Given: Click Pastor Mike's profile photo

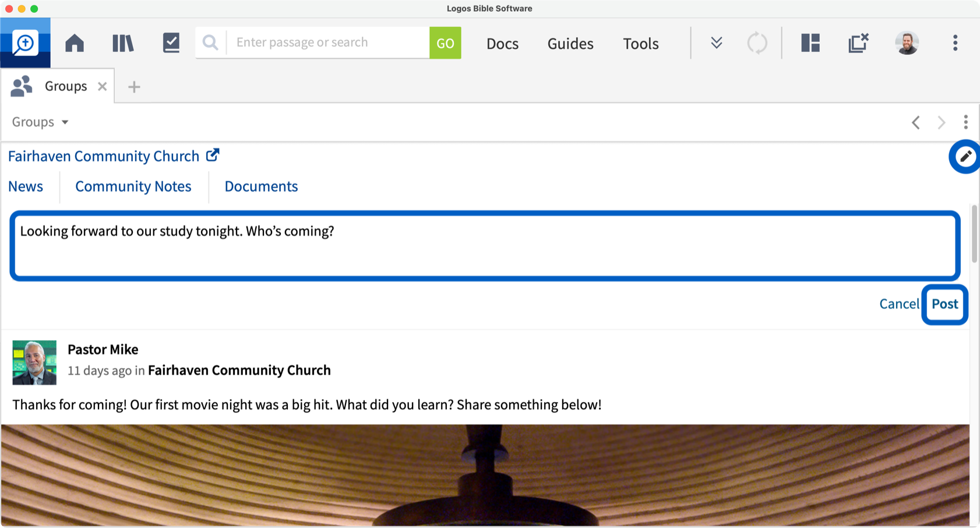Looking at the screenshot, I should [x=34, y=362].
